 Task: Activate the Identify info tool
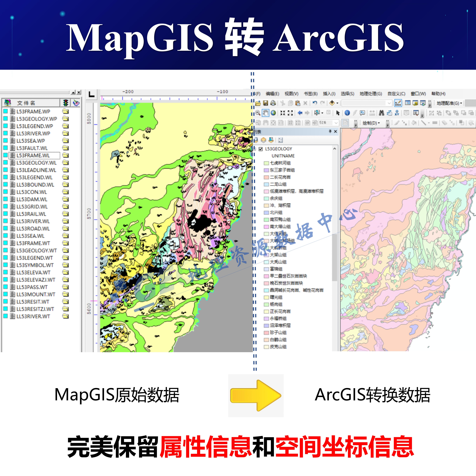(347, 113)
